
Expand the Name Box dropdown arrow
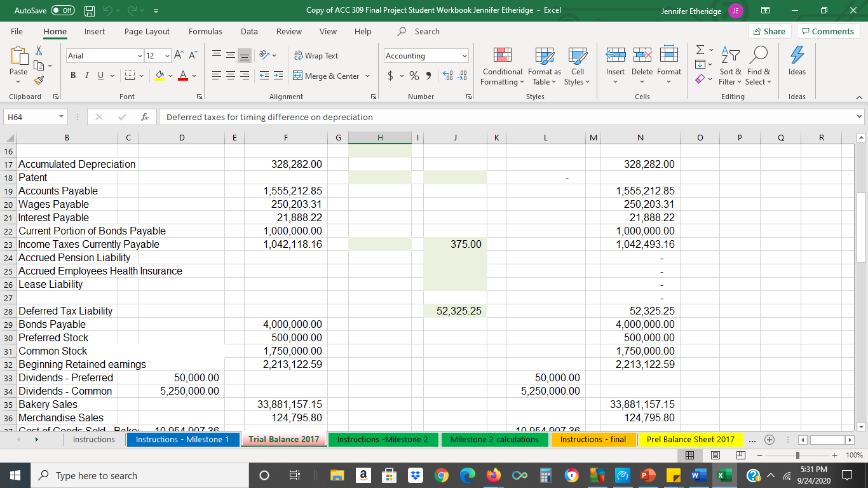coord(60,117)
